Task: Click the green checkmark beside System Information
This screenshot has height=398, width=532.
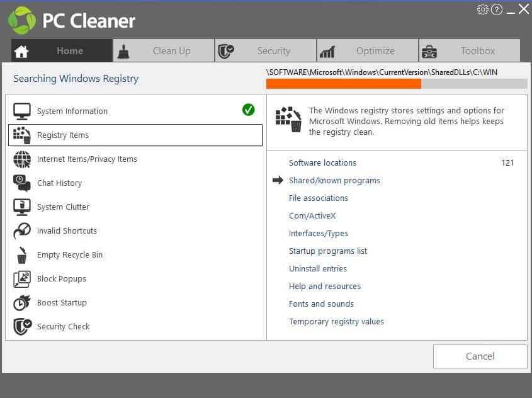Action: click(248, 110)
